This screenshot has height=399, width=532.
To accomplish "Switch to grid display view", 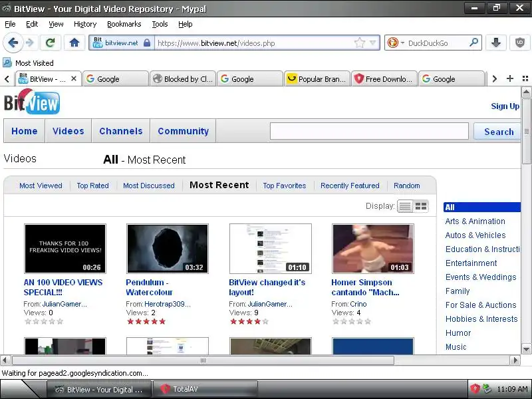I will point(421,206).
